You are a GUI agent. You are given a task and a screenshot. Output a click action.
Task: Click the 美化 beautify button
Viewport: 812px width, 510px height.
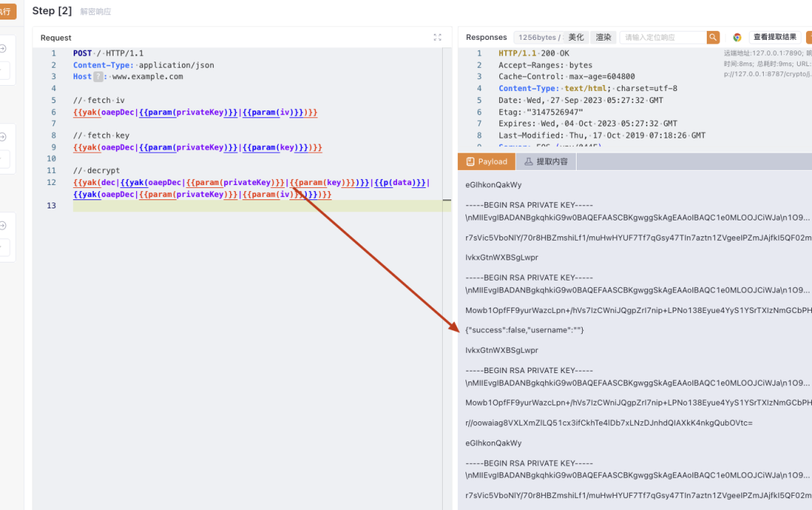576,38
